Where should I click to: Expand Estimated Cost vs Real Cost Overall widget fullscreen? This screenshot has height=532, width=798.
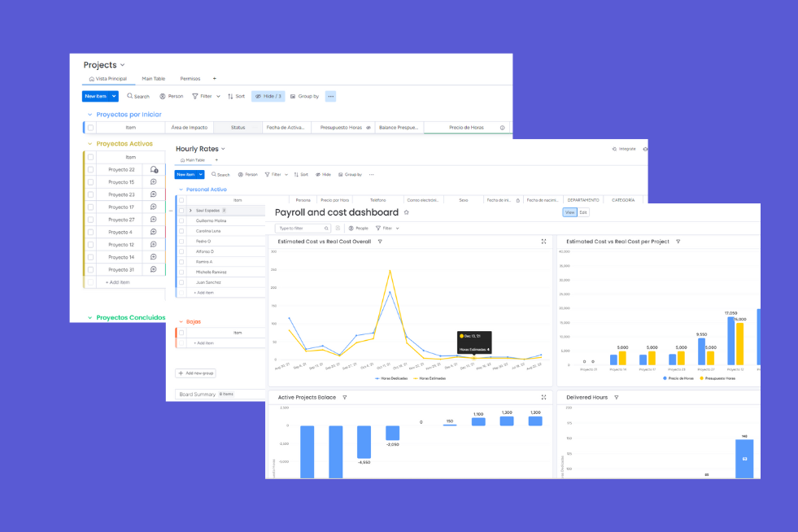tap(543, 241)
